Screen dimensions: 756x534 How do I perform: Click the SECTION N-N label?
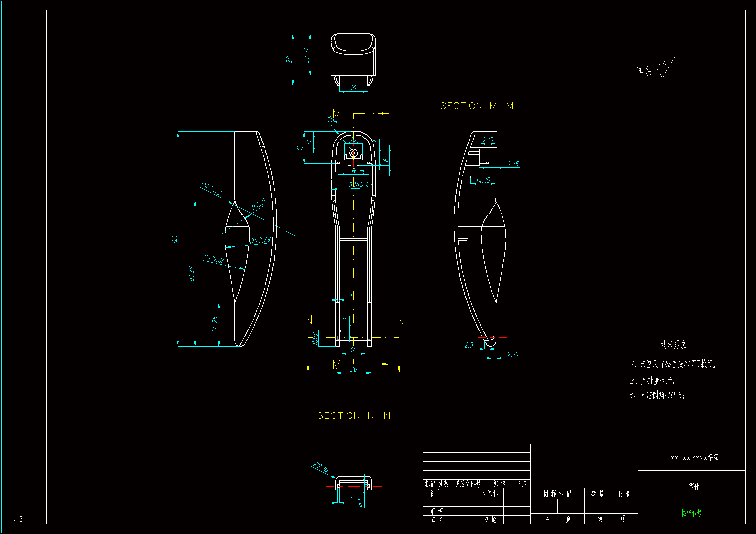tap(354, 415)
